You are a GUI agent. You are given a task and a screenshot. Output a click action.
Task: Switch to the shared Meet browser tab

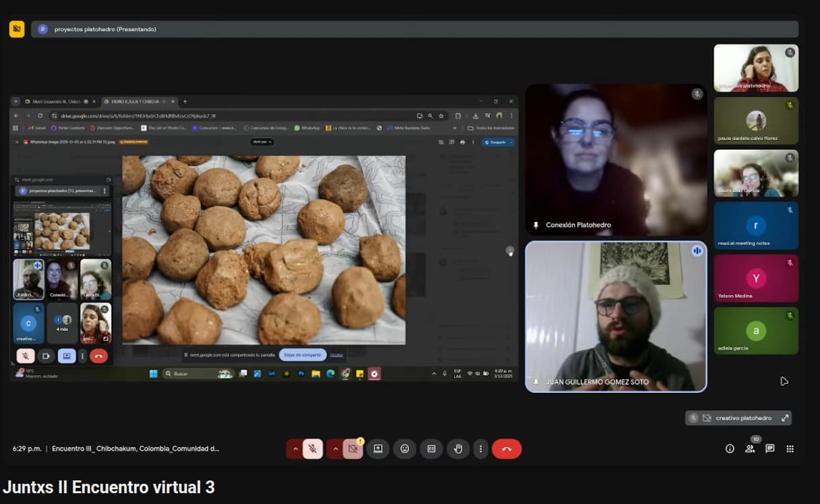pyautogui.click(x=53, y=101)
